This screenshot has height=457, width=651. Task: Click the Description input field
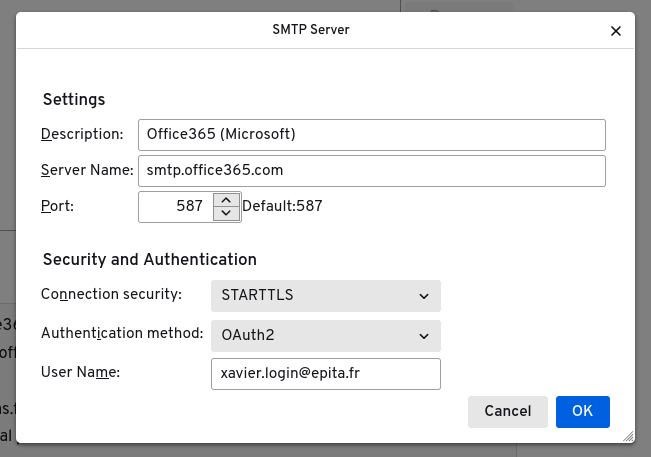click(x=372, y=134)
